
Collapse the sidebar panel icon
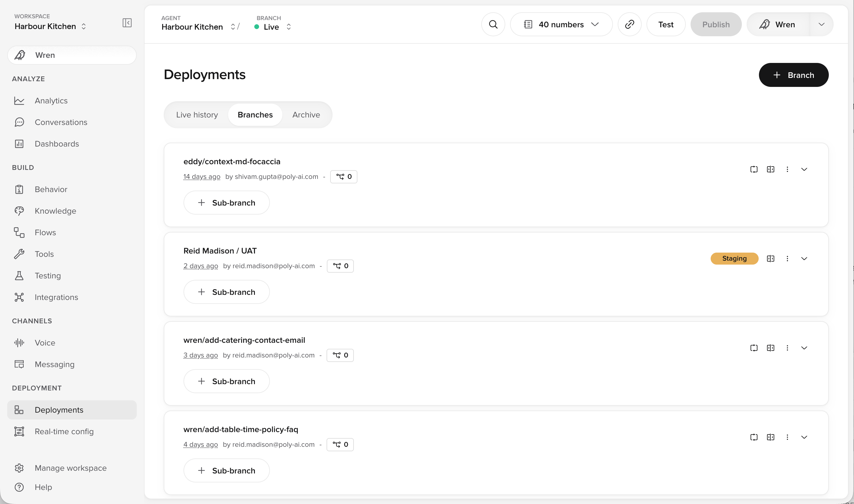point(127,23)
